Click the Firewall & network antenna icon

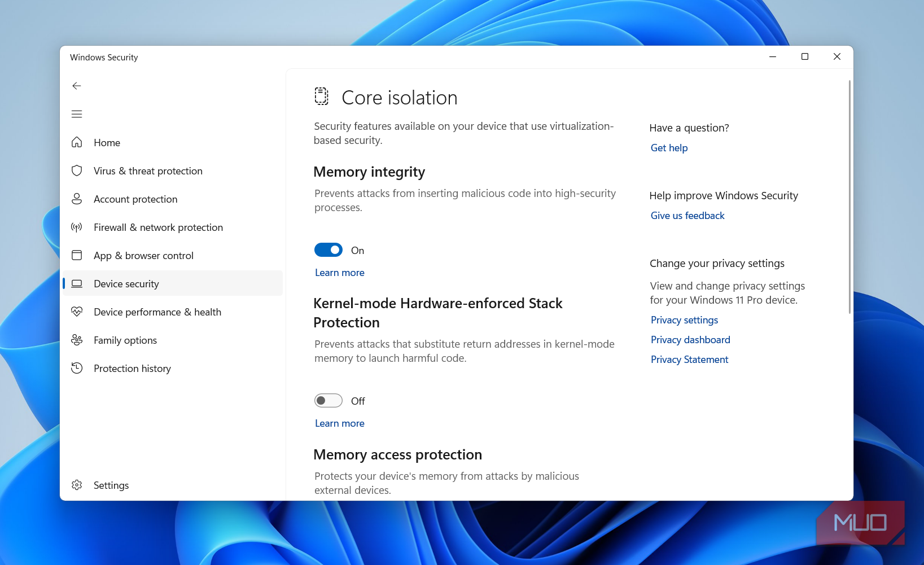(77, 227)
